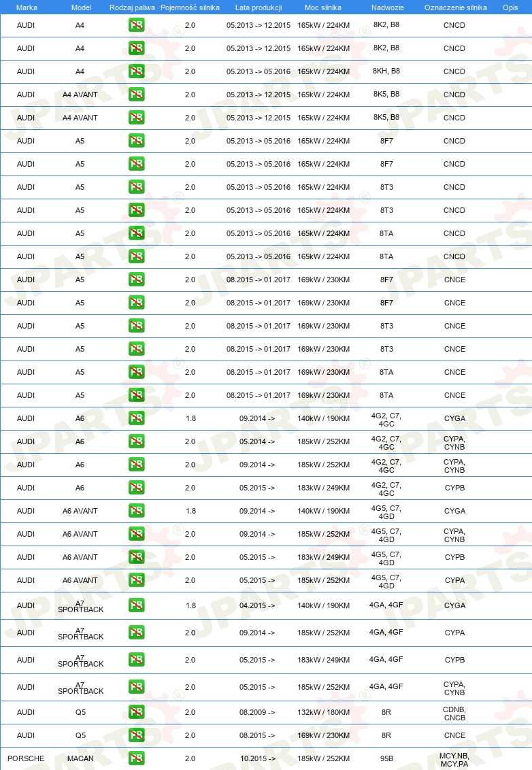Screen dimensions: 532x770
Task: Select the 04.2015 -> production date cell
Action: [x=257, y=605]
